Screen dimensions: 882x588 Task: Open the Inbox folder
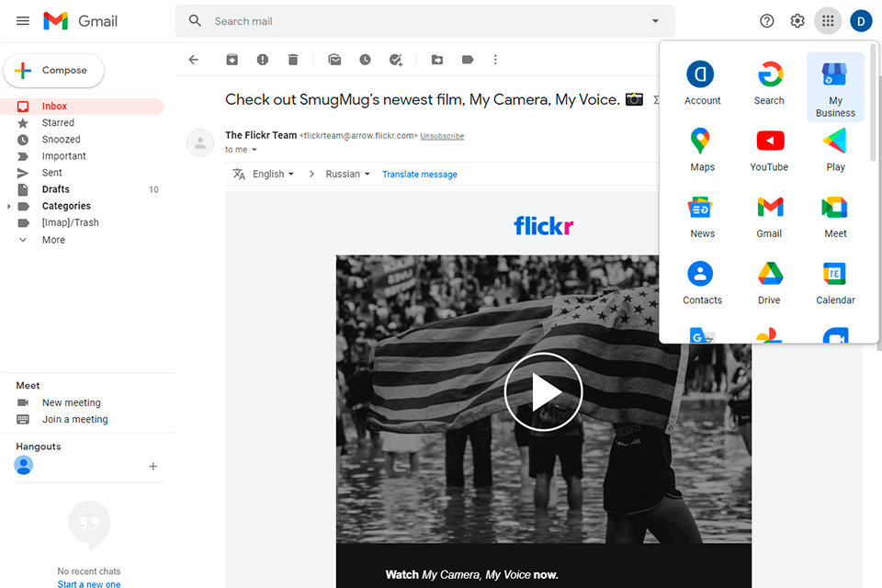(x=82, y=107)
